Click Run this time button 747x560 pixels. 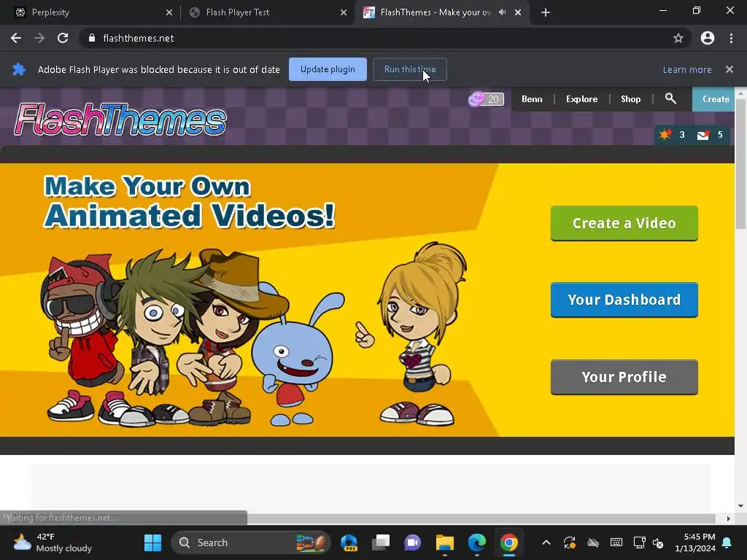point(410,69)
